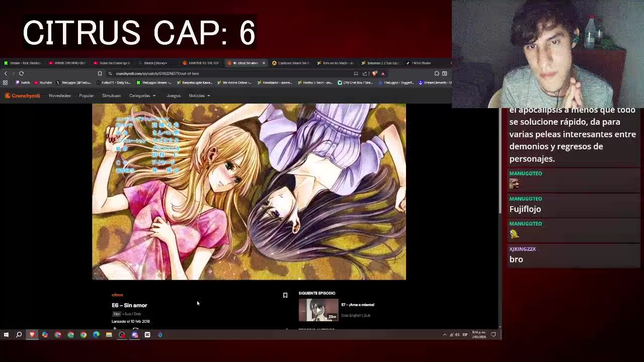
Task: Click the Brave browser taskbar icon
Action: pyautogui.click(x=32, y=335)
